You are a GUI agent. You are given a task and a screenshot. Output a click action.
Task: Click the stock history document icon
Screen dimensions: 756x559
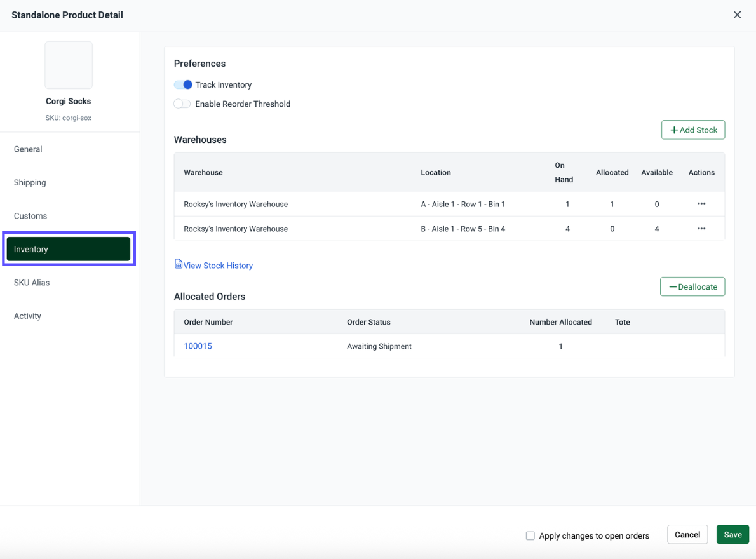(179, 264)
